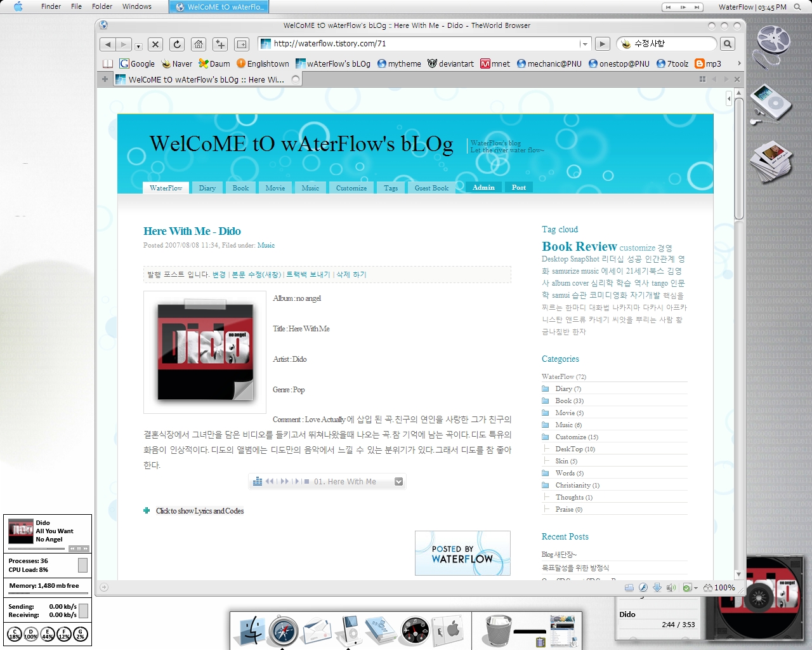Open the bookmarks book icon
812x650 pixels.
[x=108, y=63]
